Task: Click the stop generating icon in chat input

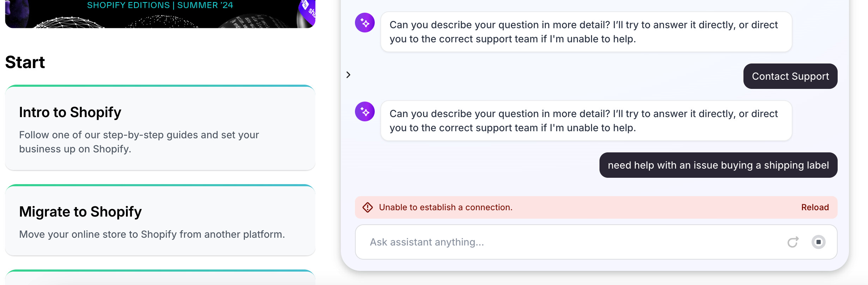Action: tap(818, 242)
